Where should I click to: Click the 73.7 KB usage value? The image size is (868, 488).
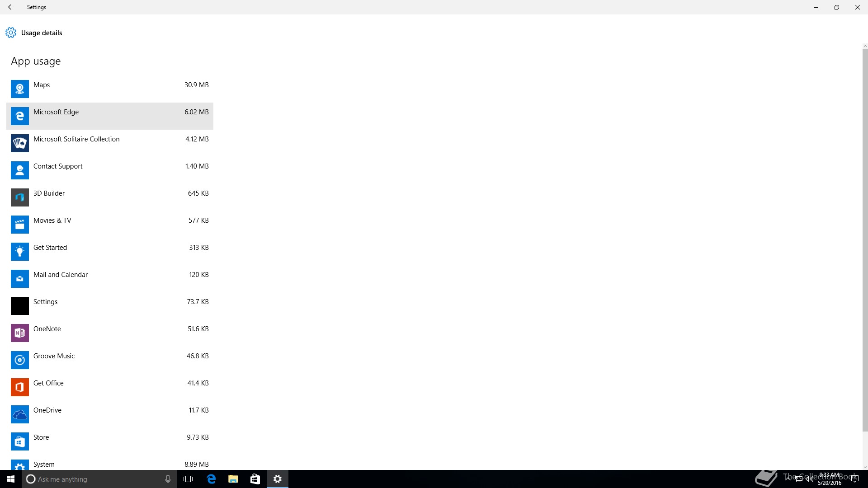198,302
